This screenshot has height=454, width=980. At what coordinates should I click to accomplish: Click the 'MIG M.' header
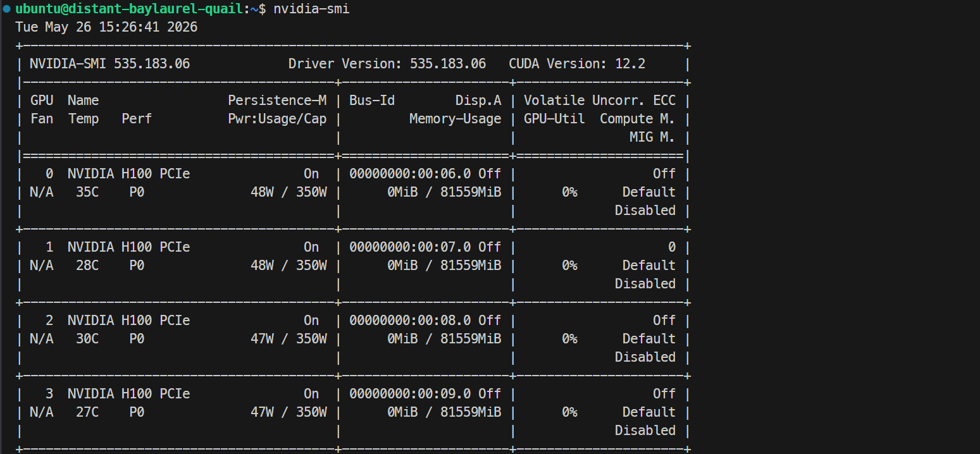tap(653, 137)
